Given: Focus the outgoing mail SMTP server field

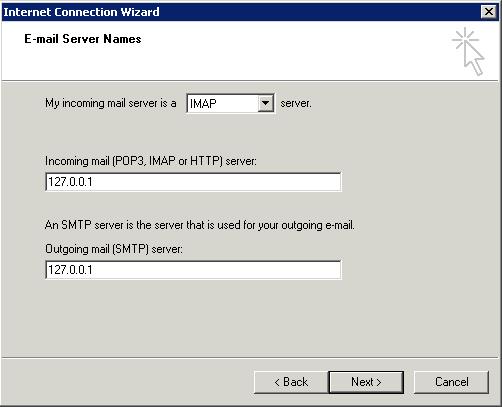Looking at the screenshot, I should click(x=193, y=270).
